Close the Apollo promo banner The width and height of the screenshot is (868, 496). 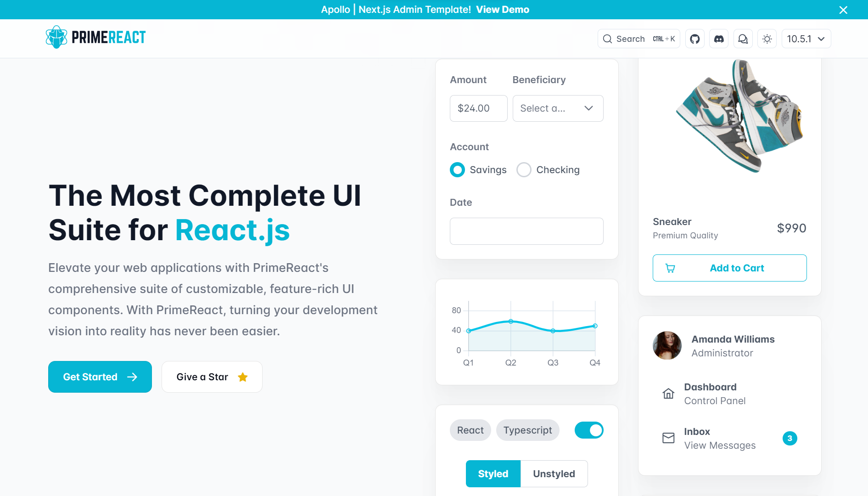click(x=843, y=10)
